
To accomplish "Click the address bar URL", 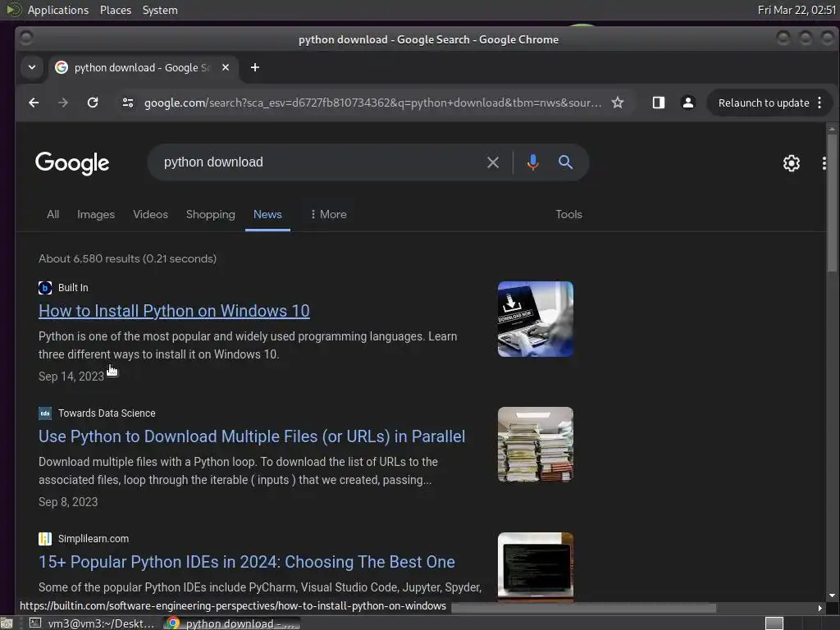I will [x=372, y=103].
